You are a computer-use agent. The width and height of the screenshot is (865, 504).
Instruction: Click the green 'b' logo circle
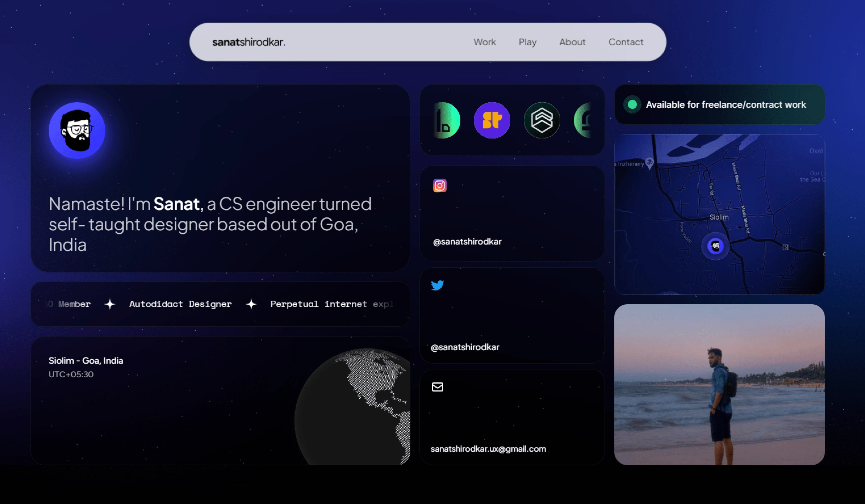(447, 120)
